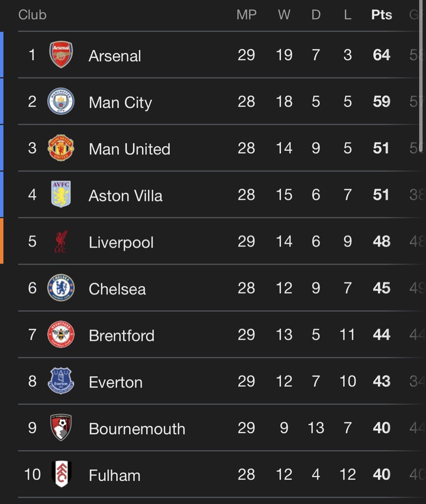Click the Chelsea club crest
This screenshot has width=426, height=504.
61,288
